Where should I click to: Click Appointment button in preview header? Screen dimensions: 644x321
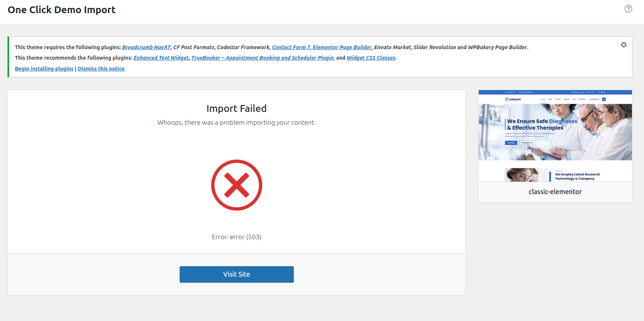pyautogui.click(x=594, y=99)
